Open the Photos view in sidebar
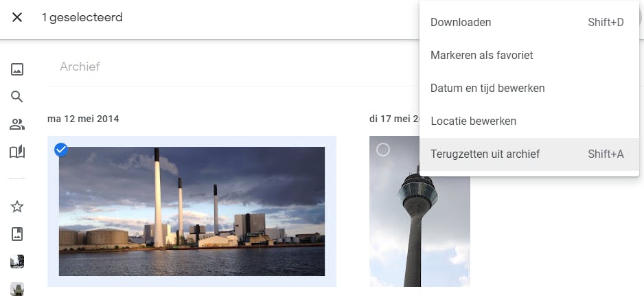644x304 pixels. point(17,69)
